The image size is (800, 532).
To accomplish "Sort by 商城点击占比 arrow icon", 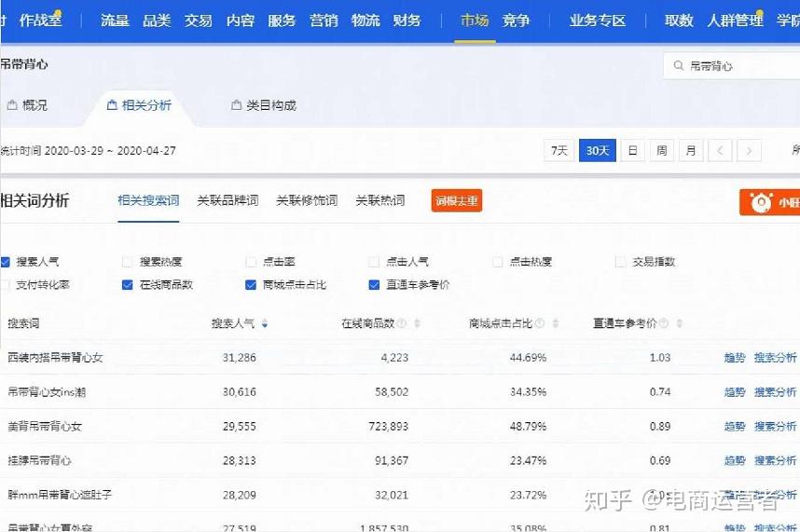I will tap(556, 323).
